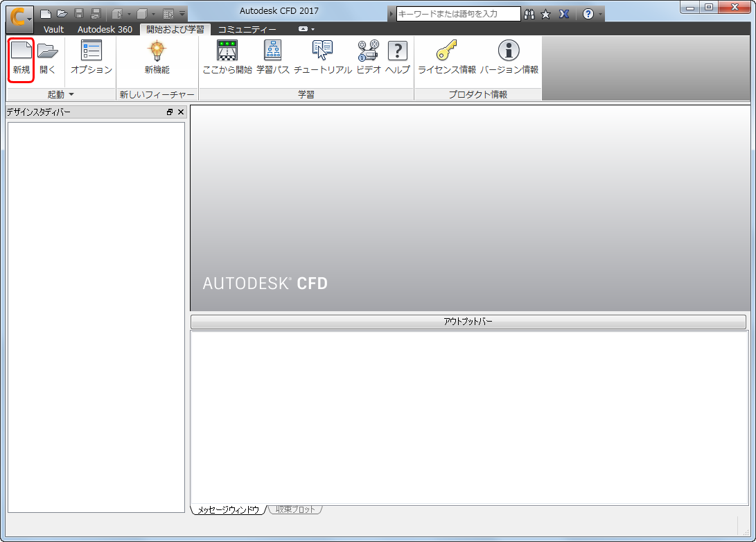This screenshot has width=756, height=542.
Task: Click the binoculars search icon
Action: [529, 14]
